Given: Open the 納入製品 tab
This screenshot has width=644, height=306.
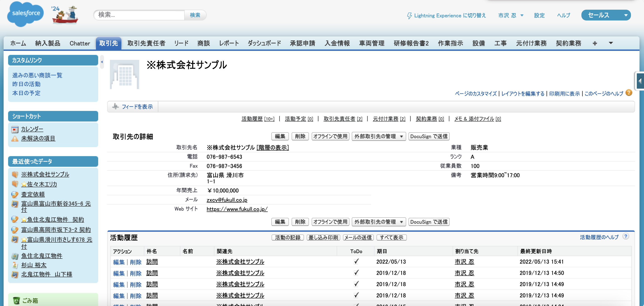Looking at the screenshot, I should coord(48,43).
